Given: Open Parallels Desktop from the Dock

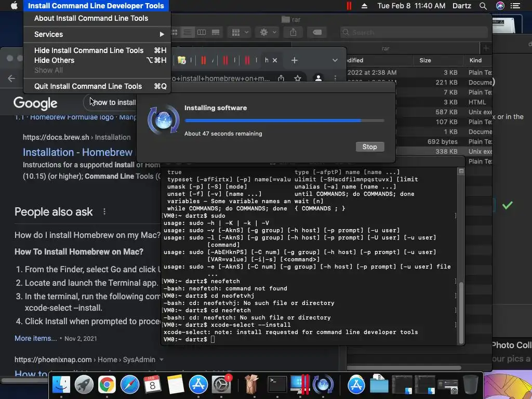Looking at the screenshot, I should pos(300,385).
